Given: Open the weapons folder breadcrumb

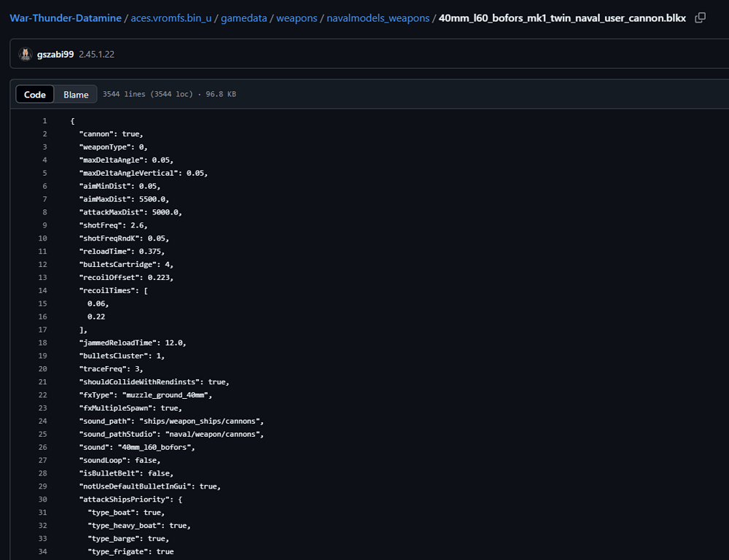Looking at the screenshot, I should [x=297, y=18].
